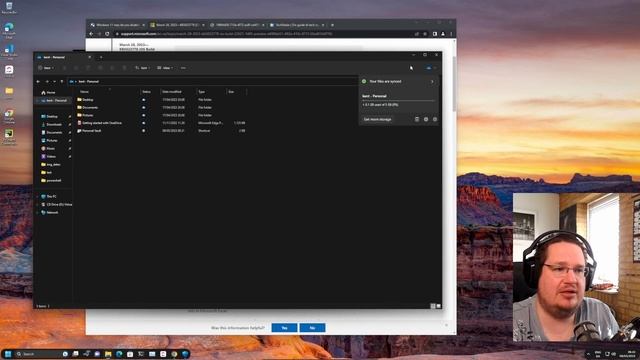Go back in File Explorer
640x360 pixels.
pos(38,82)
